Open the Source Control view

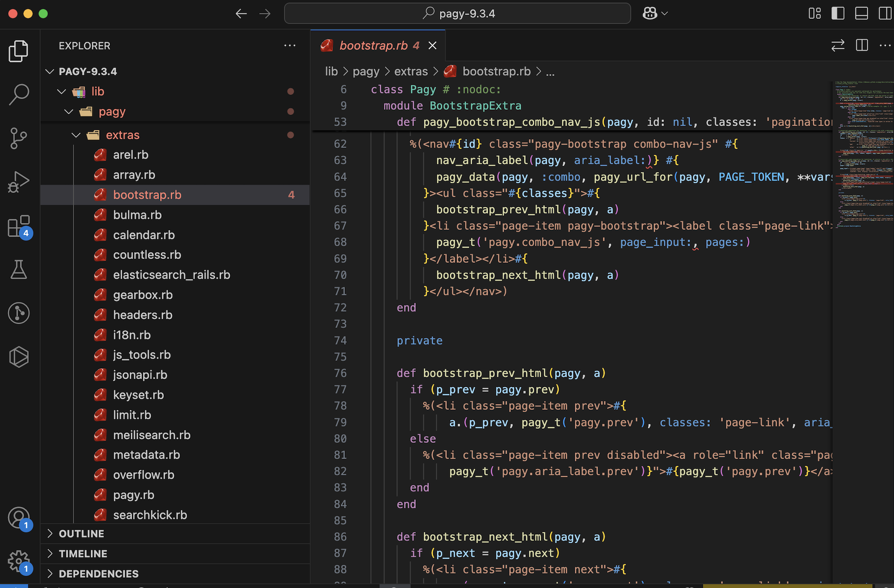point(19,138)
